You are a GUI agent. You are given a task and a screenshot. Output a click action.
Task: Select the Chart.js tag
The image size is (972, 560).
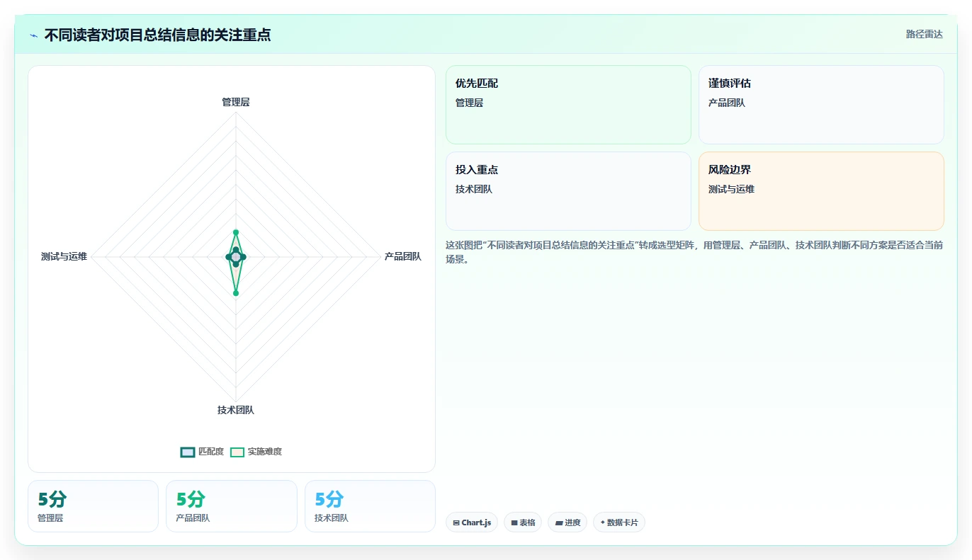[x=472, y=522]
